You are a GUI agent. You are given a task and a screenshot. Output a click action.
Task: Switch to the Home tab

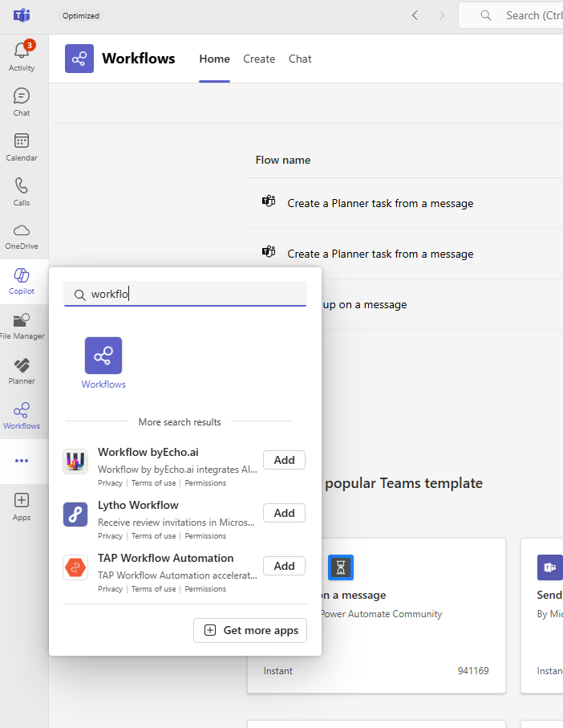click(214, 59)
